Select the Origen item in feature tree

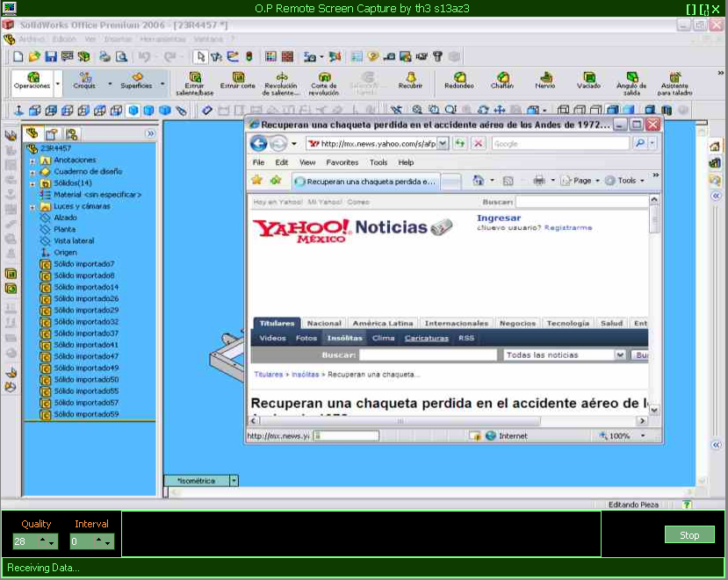[65, 253]
